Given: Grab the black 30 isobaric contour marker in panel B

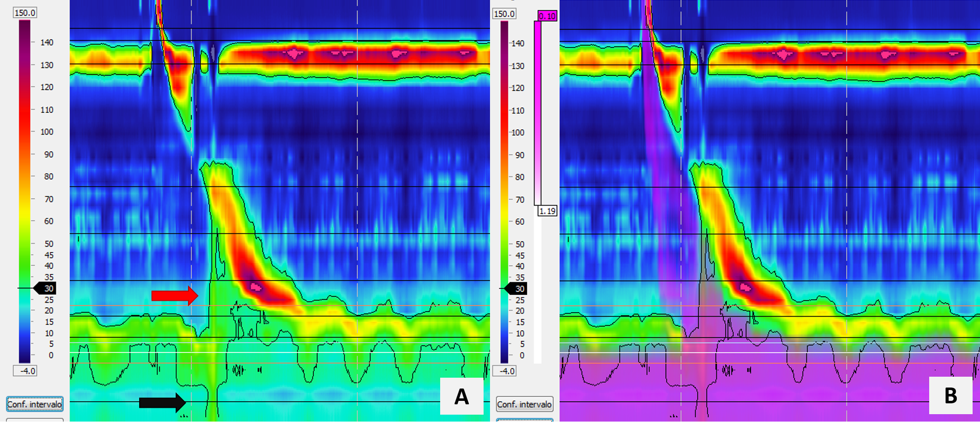Looking at the screenshot, I should pyautogui.click(x=516, y=288).
